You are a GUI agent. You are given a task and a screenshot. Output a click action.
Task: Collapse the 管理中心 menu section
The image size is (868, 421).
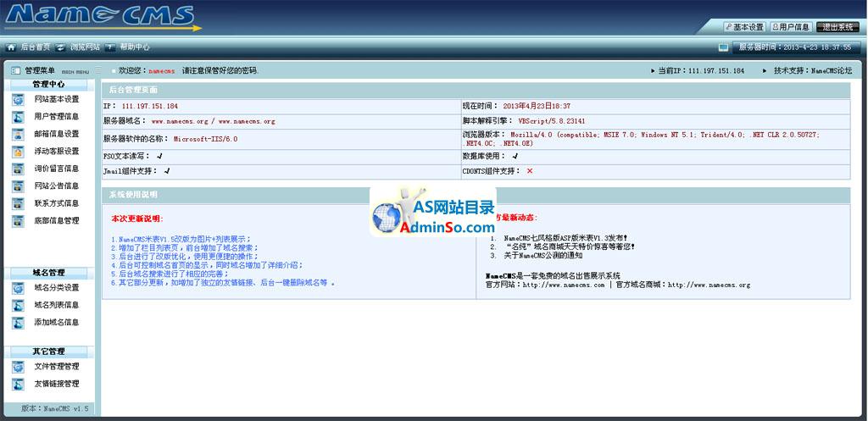[48, 85]
